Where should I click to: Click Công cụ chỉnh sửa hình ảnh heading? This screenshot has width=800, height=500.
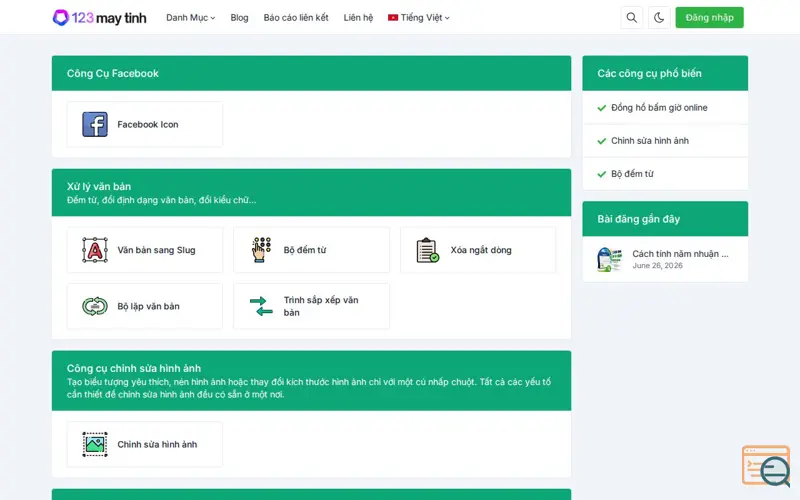134,368
